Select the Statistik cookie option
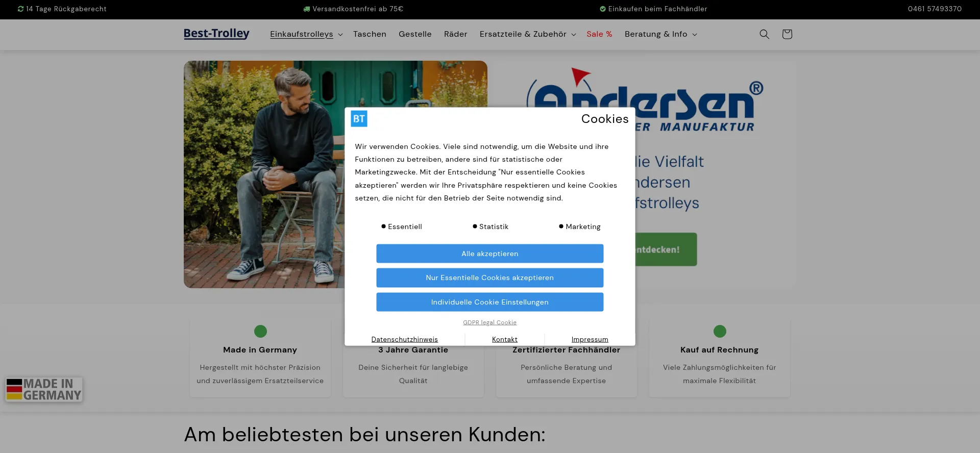The width and height of the screenshot is (980, 453). pyautogui.click(x=491, y=226)
